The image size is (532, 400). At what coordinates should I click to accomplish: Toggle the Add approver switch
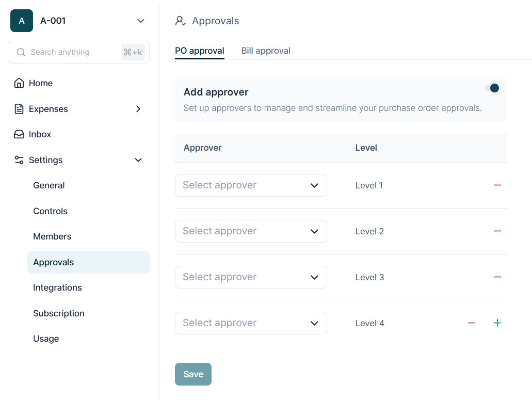(x=492, y=88)
